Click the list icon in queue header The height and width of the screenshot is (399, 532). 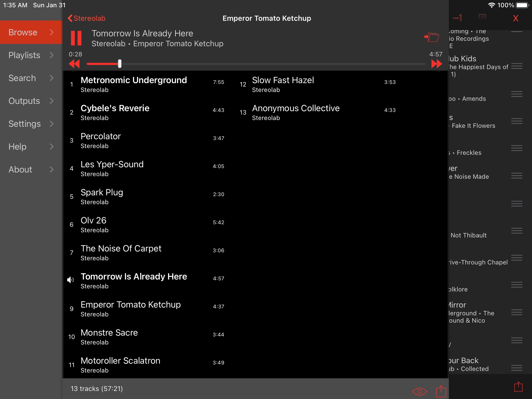click(x=482, y=17)
